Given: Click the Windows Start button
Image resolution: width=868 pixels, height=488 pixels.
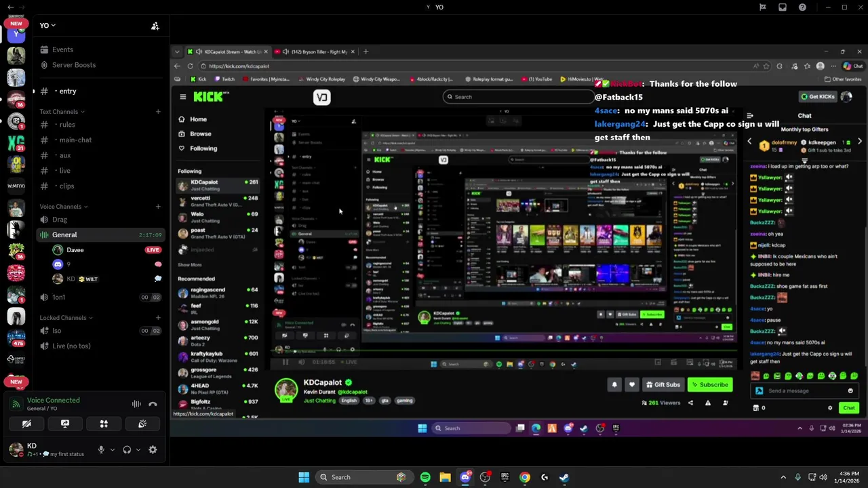Looking at the screenshot, I should point(304,477).
